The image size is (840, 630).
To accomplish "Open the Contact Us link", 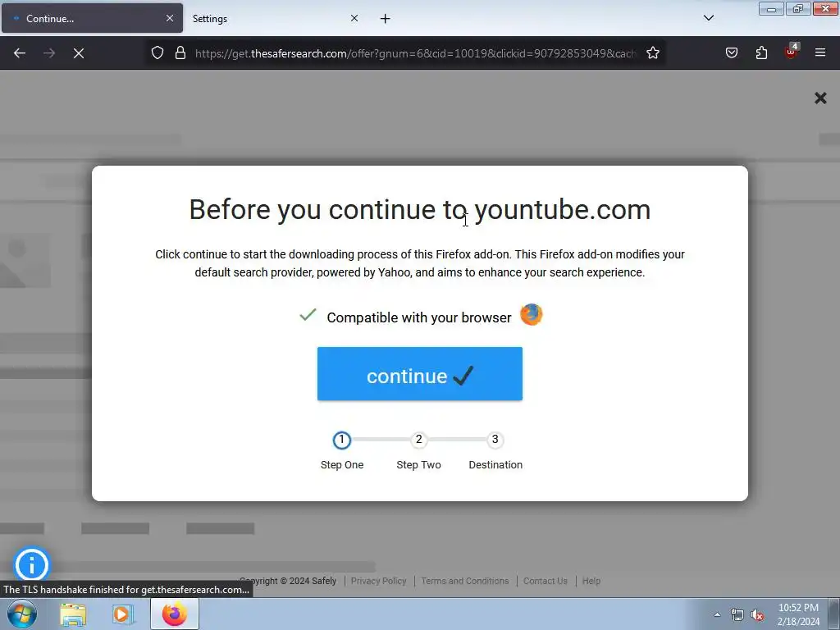I will pyautogui.click(x=545, y=581).
